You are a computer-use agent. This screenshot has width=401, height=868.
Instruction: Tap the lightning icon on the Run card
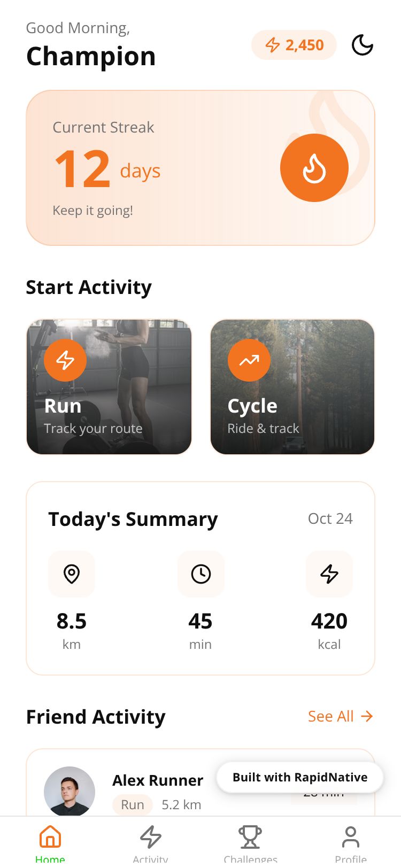[x=65, y=360]
